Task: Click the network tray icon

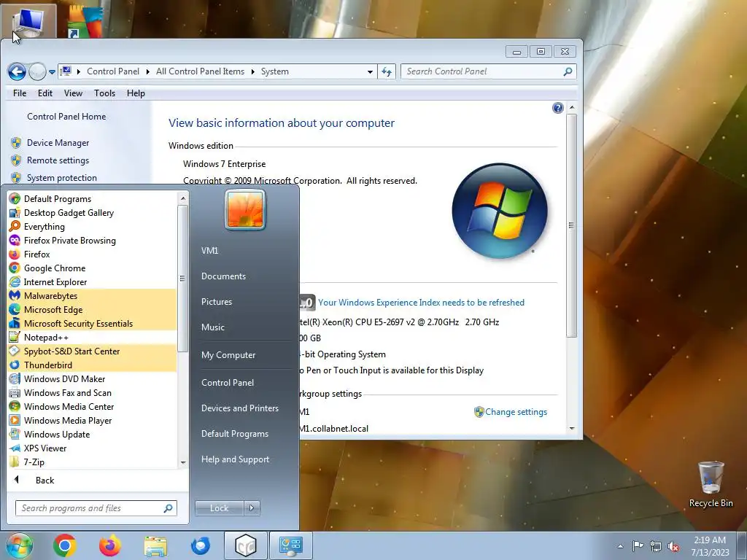Action: coord(656,546)
